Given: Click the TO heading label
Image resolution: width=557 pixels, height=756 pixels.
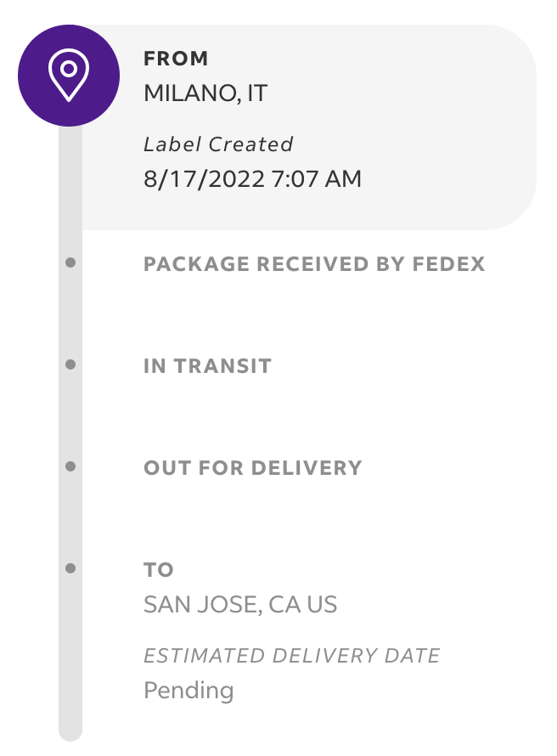Looking at the screenshot, I should (x=159, y=570).
